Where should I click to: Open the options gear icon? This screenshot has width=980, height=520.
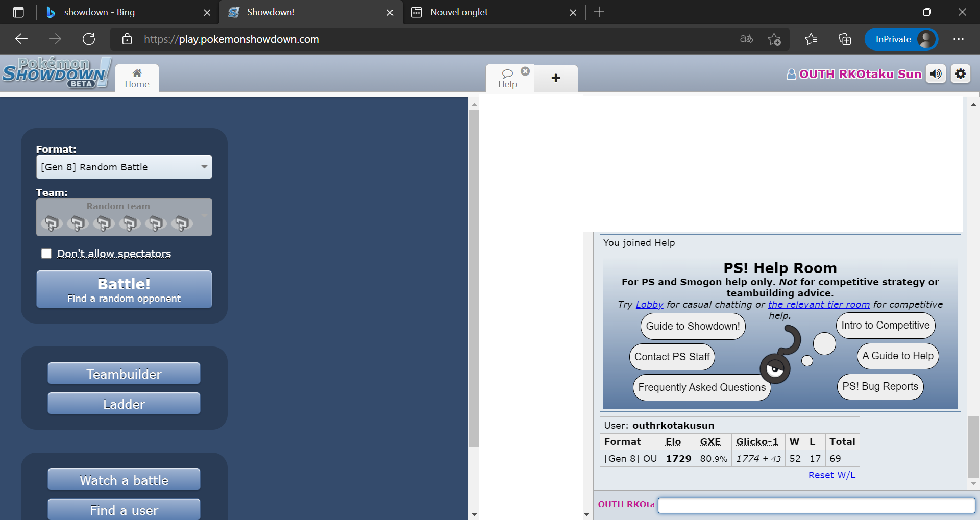click(960, 74)
